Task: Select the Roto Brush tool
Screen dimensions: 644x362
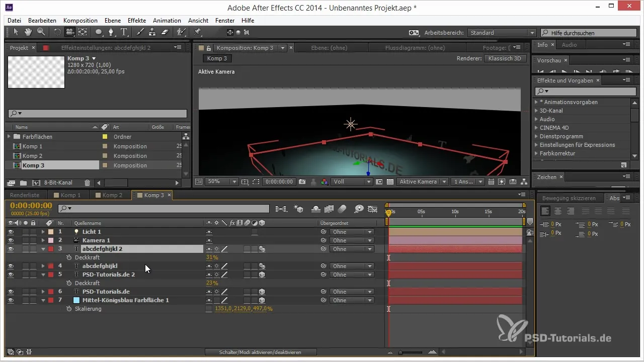Action: [181, 32]
